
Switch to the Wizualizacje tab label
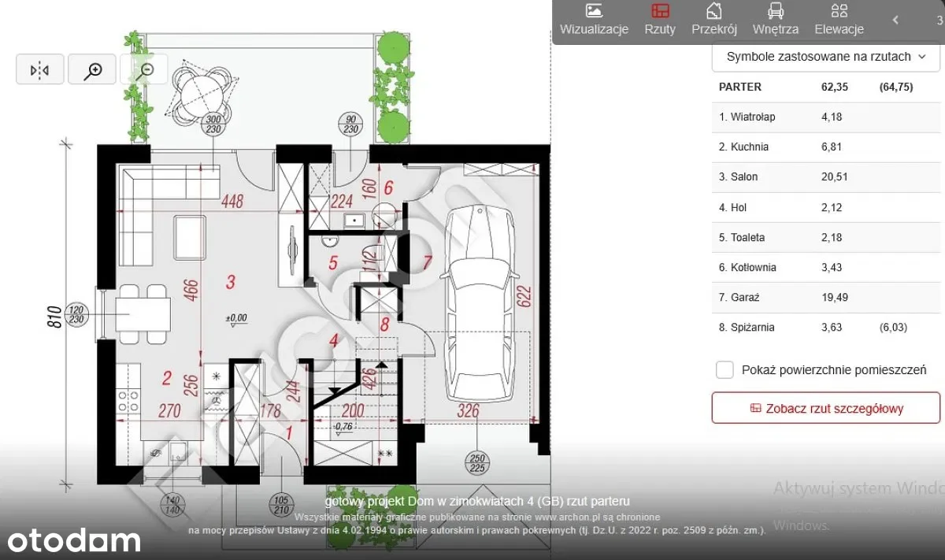(x=594, y=29)
